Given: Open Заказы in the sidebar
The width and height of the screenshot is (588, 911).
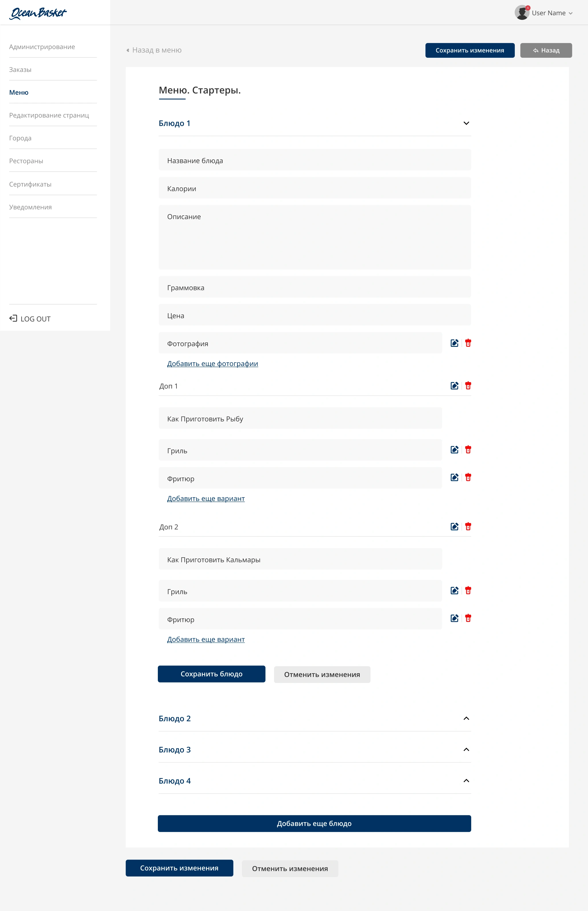Looking at the screenshot, I should tap(20, 69).
